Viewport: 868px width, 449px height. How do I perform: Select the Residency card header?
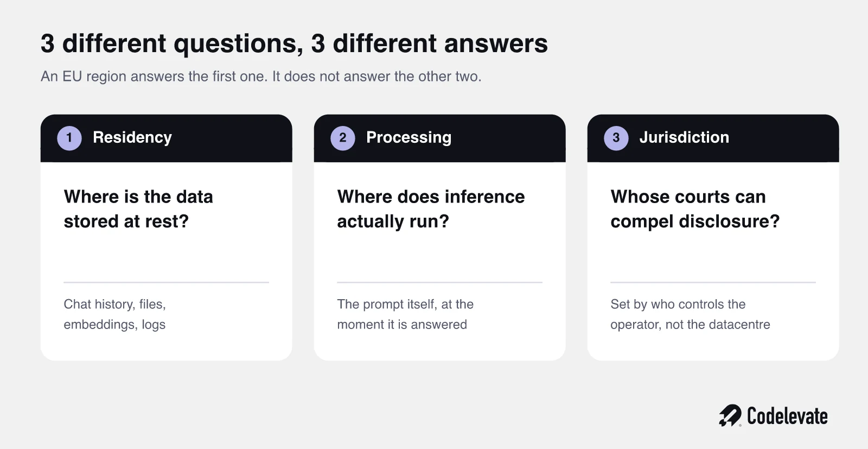167,138
